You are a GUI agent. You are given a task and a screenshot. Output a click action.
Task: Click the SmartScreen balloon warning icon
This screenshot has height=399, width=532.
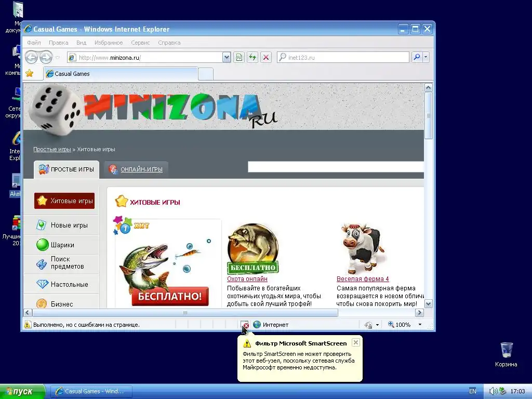tap(247, 344)
